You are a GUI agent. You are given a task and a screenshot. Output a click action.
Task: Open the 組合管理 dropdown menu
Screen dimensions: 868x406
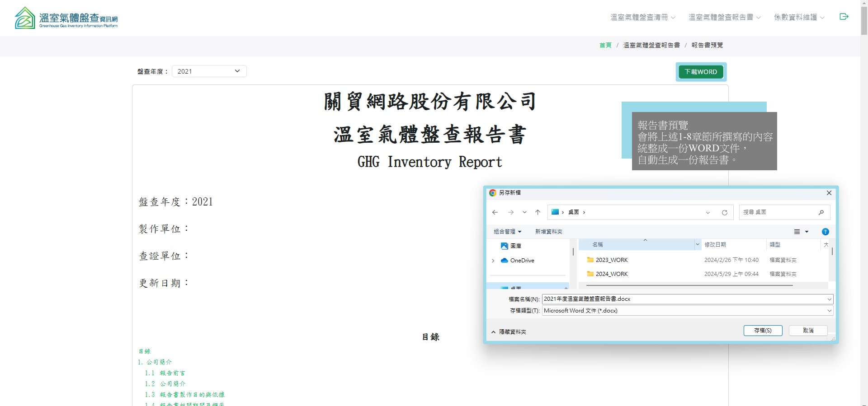pos(507,232)
